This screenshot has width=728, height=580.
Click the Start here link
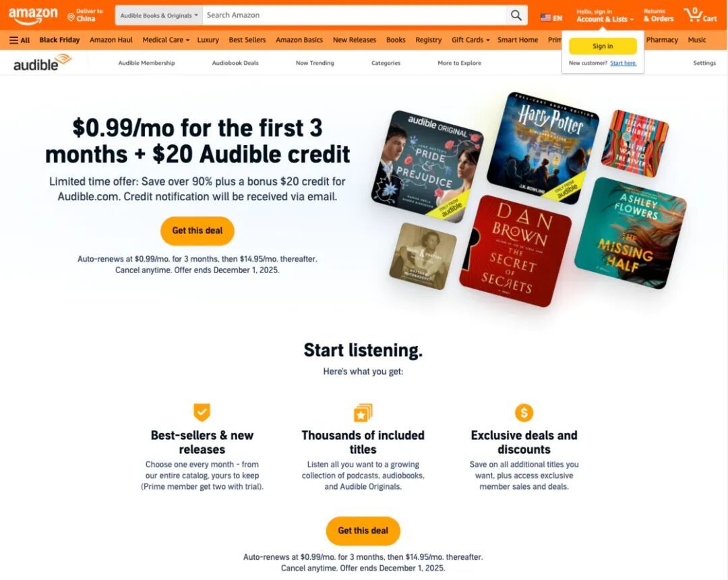click(x=623, y=63)
